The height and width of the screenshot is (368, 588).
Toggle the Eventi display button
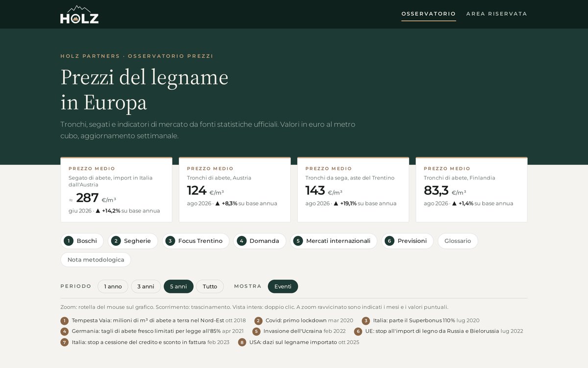(283, 287)
